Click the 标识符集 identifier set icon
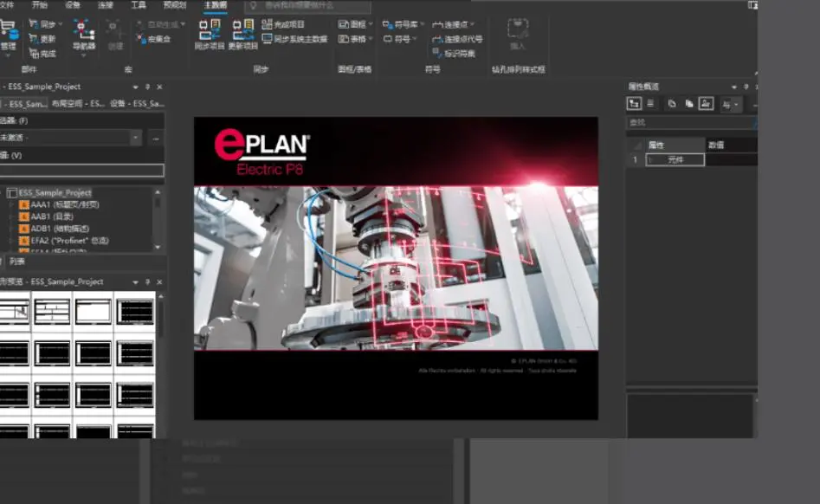820x504 pixels. click(437, 53)
